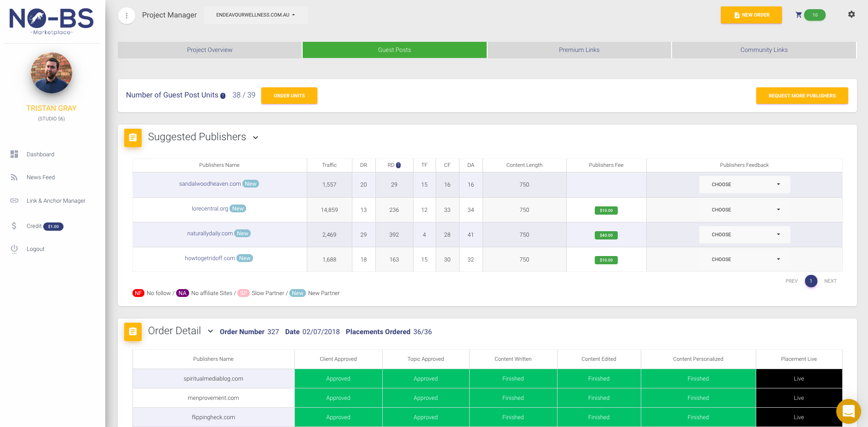Open the naturallydaily.com publisher link

tap(210, 233)
